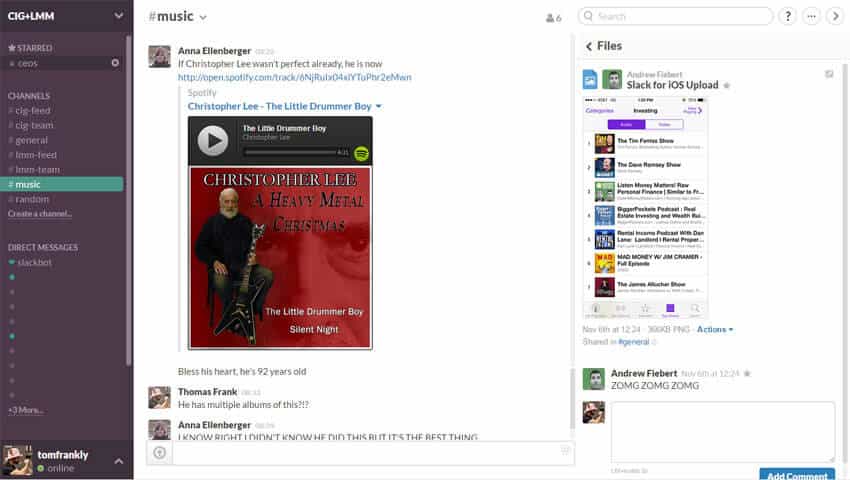Click Anna Ellenberger's avatar on first message
The width and height of the screenshot is (850, 480).
[159, 56]
